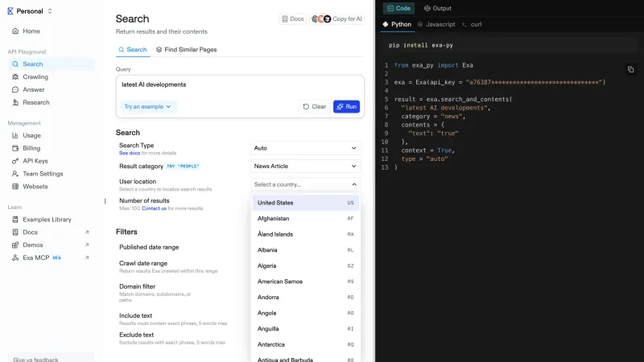Follow the See docs link

[x=130, y=153]
